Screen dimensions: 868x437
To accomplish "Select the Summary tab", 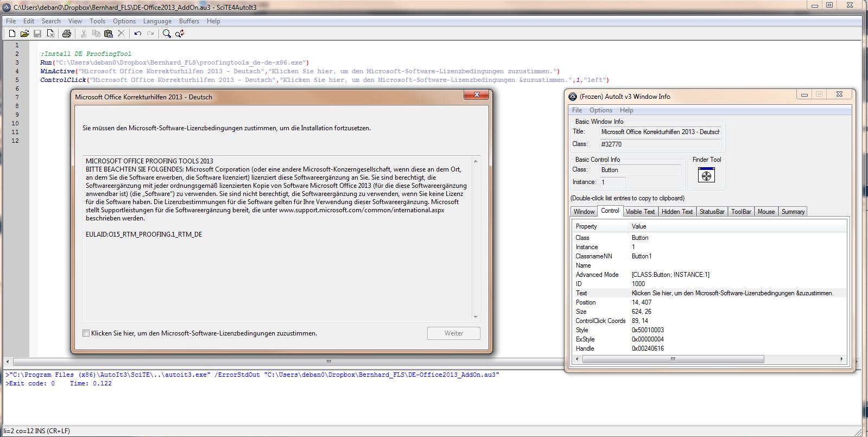I will pos(793,212).
